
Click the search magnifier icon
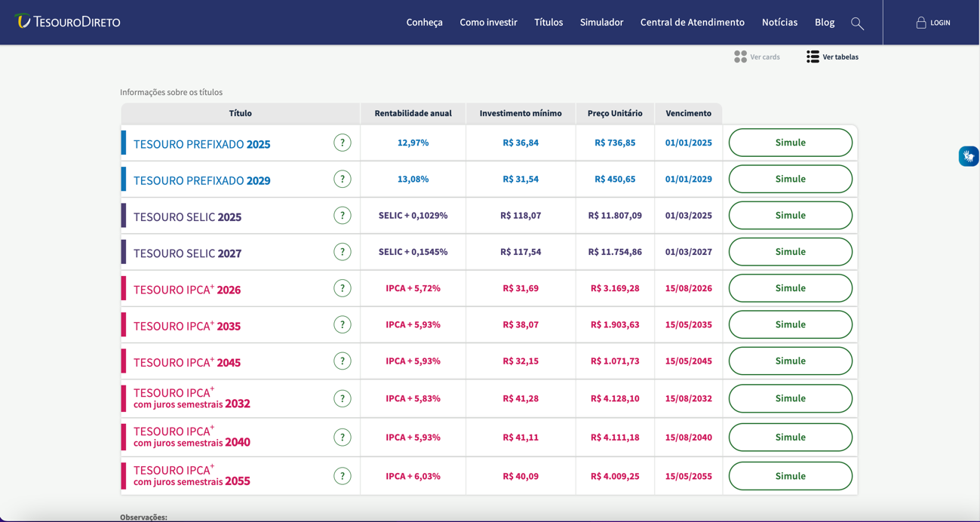857,23
